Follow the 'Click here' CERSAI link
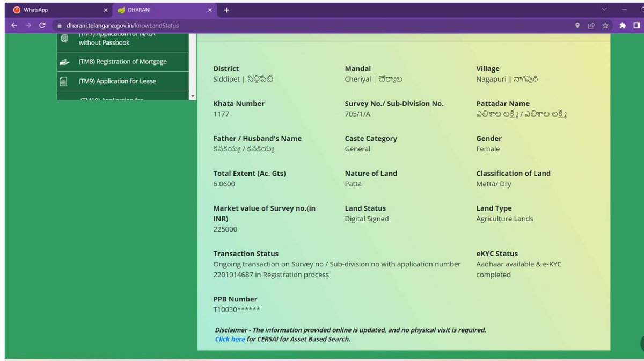The width and height of the screenshot is (644, 361). (230, 339)
